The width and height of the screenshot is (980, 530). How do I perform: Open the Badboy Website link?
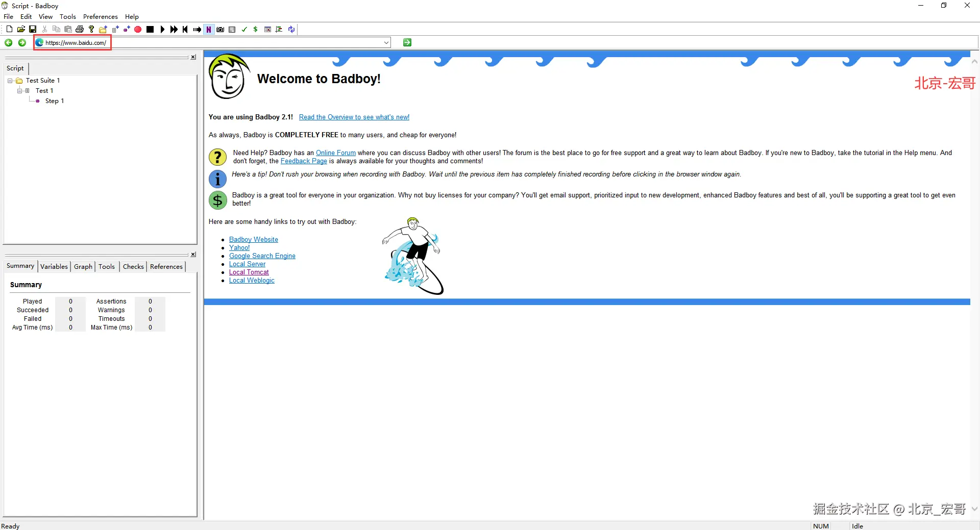point(254,240)
